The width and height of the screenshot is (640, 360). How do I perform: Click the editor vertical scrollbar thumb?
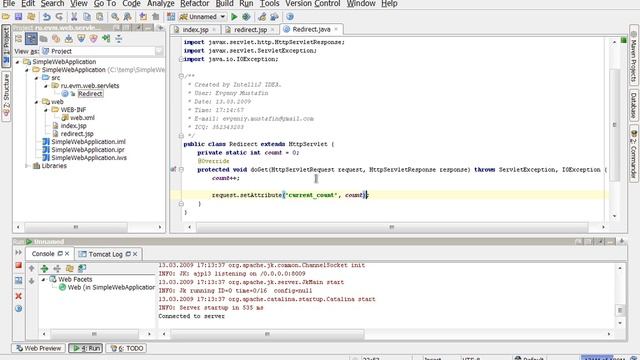[x=614, y=125]
